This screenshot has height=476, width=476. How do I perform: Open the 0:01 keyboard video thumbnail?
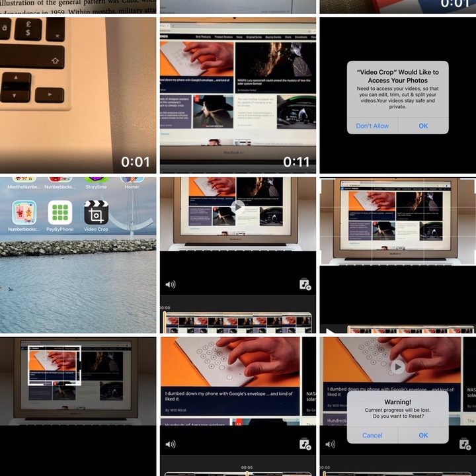[x=78, y=95]
